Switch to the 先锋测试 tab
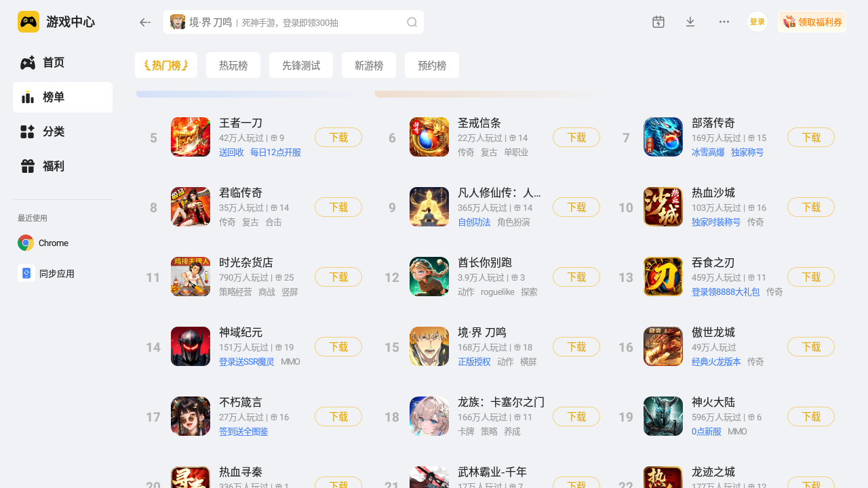The width and height of the screenshot is (868, 488). [x=301, y=66]
